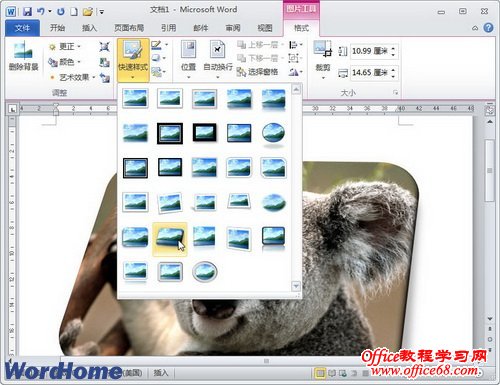
Task: Click the Open folder icon in the quick access toolbar
Action: [x=88, y=12]
